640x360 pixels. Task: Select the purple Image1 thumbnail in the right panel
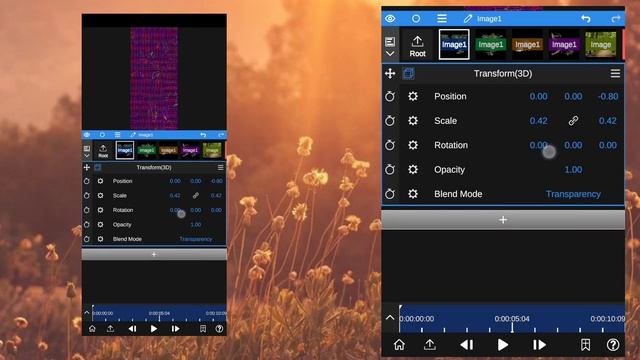[564, 44]
